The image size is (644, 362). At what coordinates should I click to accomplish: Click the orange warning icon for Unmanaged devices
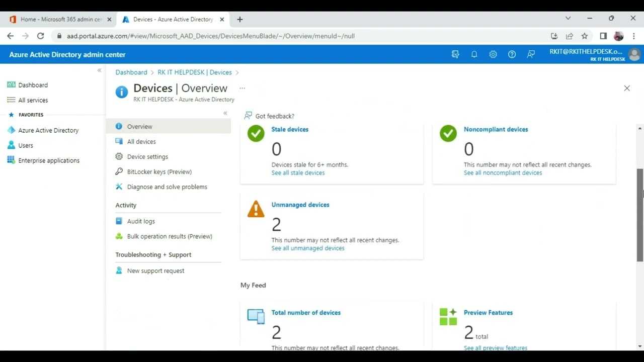pos(256,209)
